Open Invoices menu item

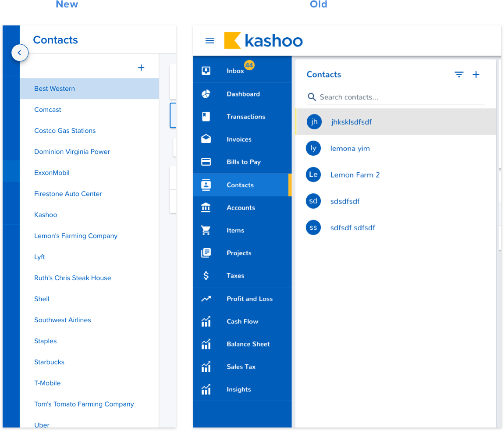[x=242, y=139]
